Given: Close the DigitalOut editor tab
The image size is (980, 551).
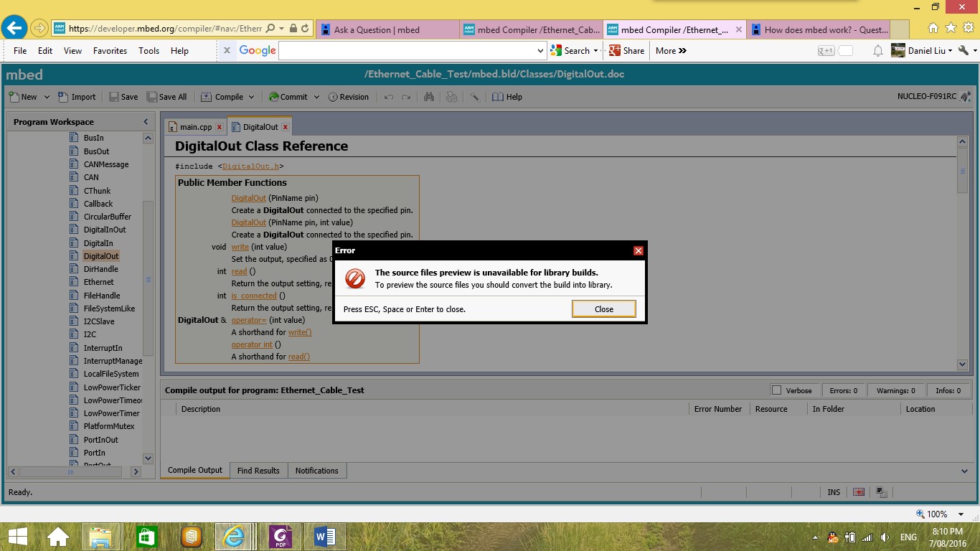Looking at the screenshot, I should (x=285, y=127).
